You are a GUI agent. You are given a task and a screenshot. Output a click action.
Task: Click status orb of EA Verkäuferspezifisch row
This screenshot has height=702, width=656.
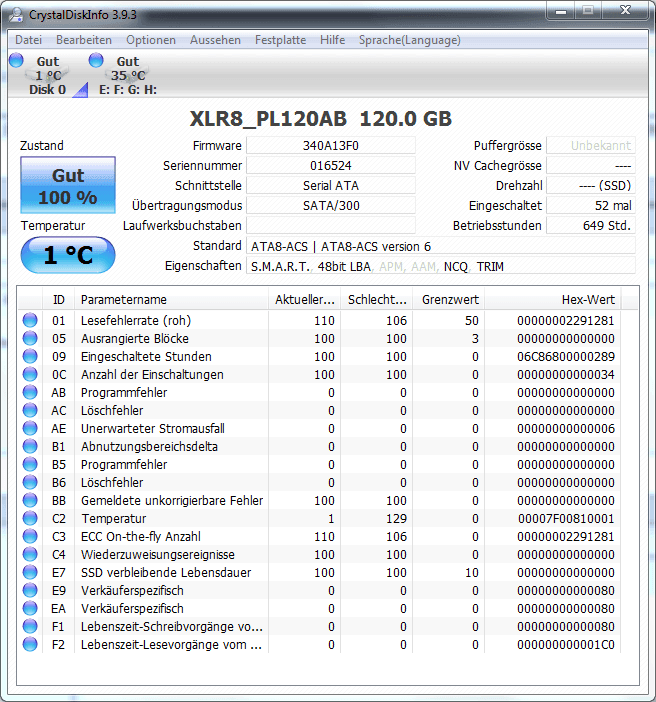click(30, 608)
